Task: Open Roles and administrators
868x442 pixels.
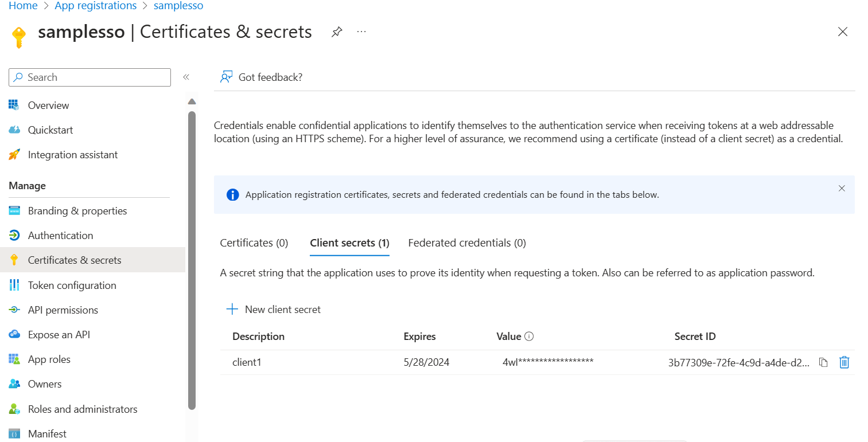Action: [x=83, y=409]
